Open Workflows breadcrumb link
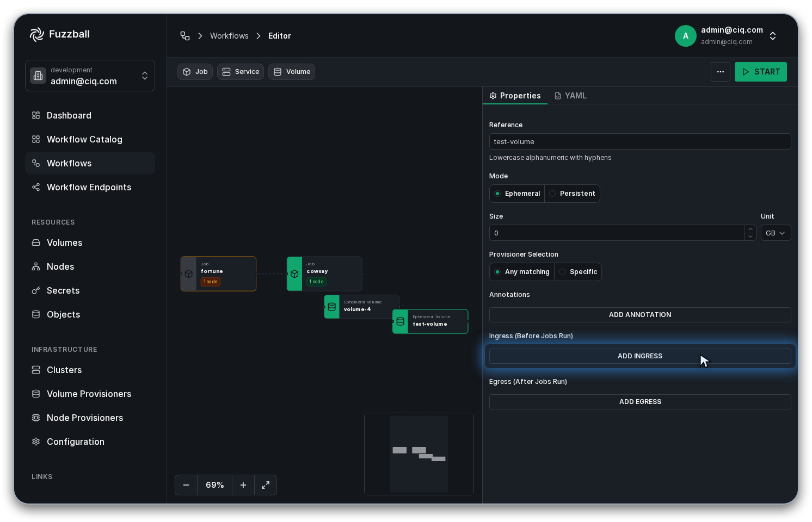The width and height of the screenshot is (812, 522). pos(229,36)
